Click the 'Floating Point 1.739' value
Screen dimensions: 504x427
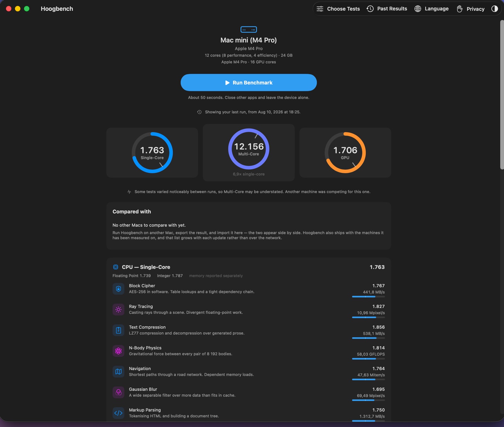tap(132, 276)
